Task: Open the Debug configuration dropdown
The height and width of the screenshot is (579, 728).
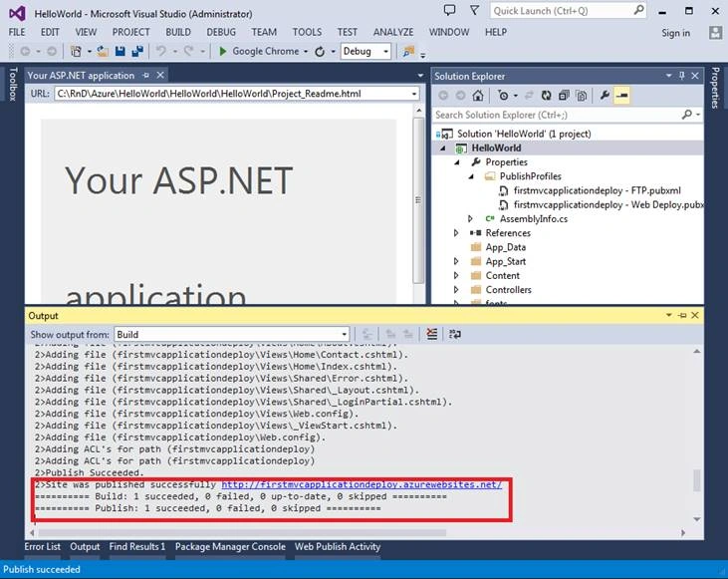Action: 365,51
